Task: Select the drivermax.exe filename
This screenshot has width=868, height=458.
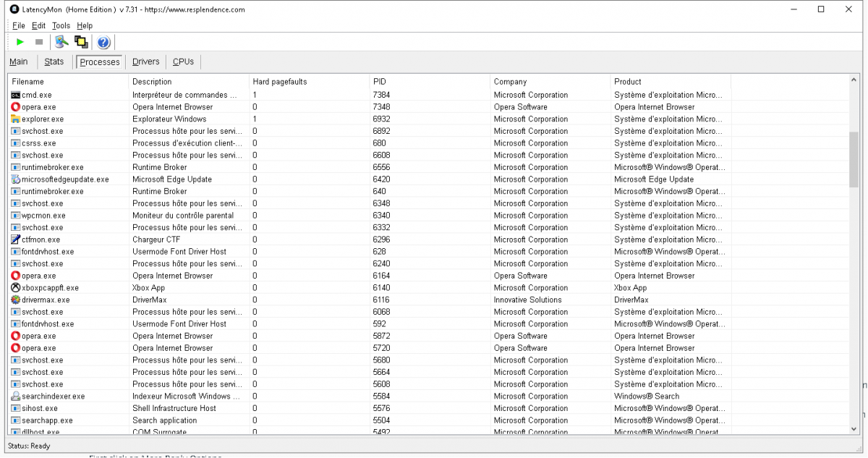Action: 46,300
